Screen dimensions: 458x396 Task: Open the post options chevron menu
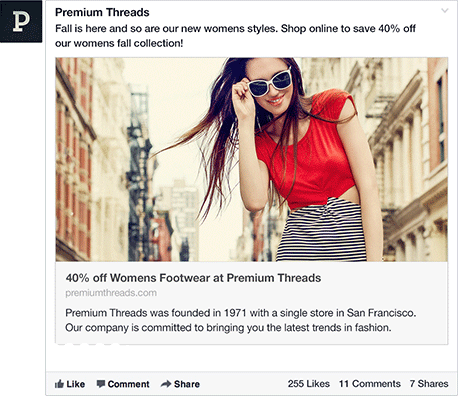coord(445,11)
